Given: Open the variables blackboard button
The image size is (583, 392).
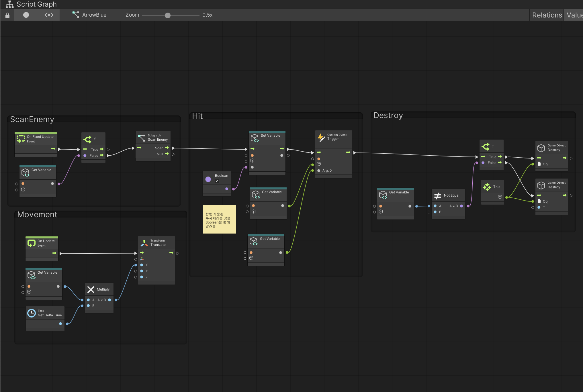Looking at the screenshot, I should coord(49,15).
